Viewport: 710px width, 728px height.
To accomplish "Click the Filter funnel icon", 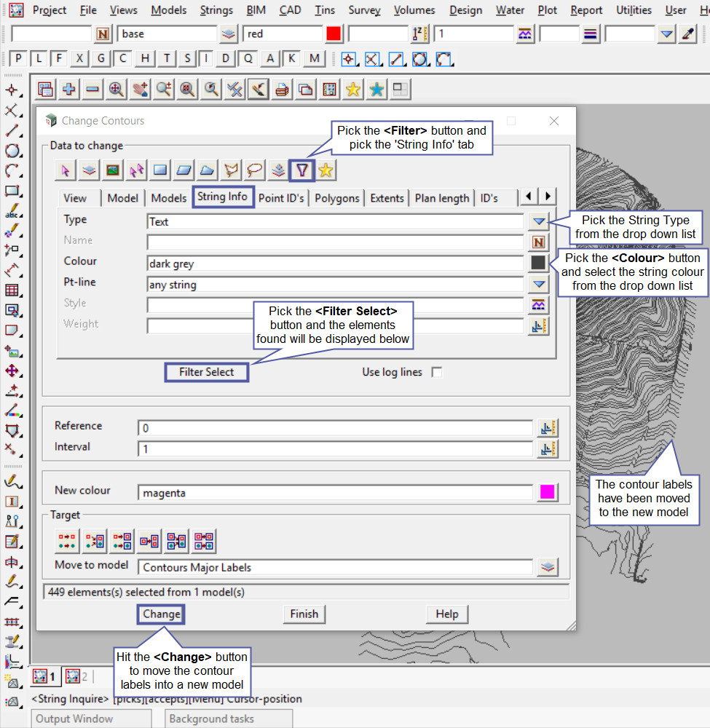I will point(302,170).
